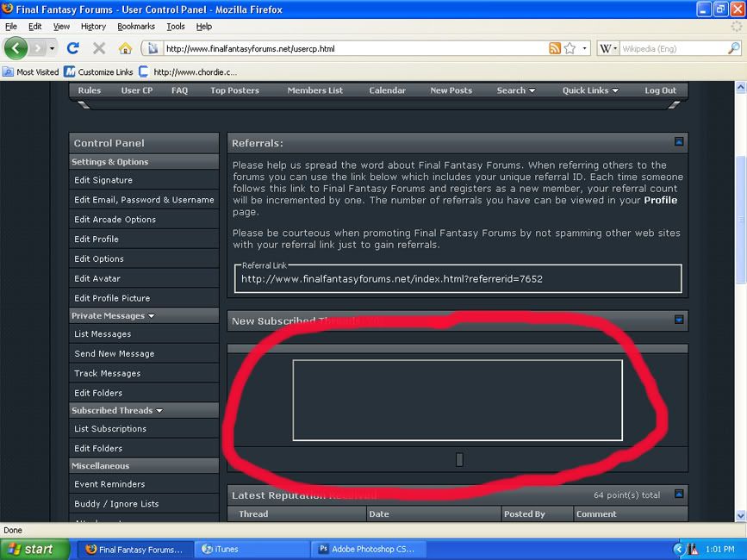This screenshot has height=560, width=747.
Task: Stop loading with the X icon
Action: (99, 48)
